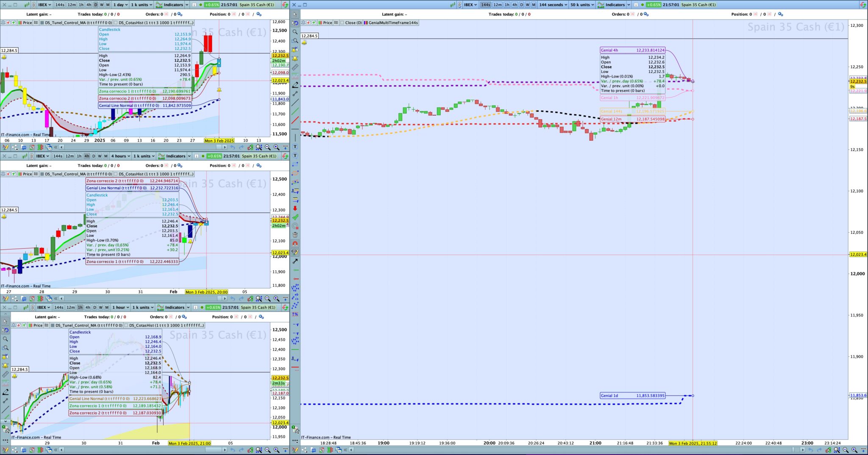Toggle DS_CotasHist checkbox in the daily chart

pyautogui.click(x=116, y=23)
